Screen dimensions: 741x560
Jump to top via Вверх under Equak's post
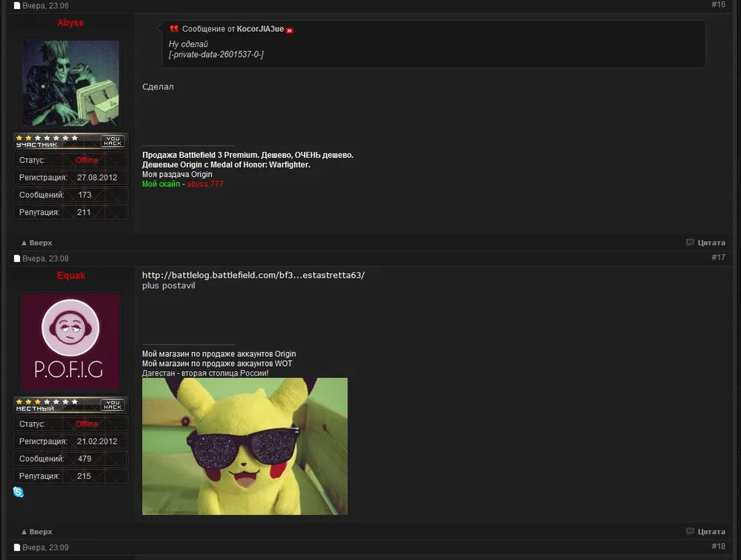(37, 531)
